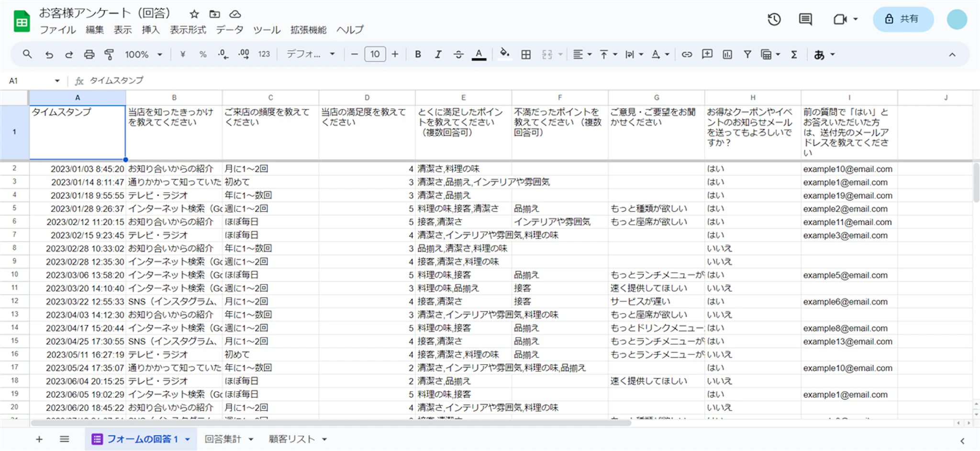
Task: Add a new sheet with plus button
Action: tap(39, 439)
